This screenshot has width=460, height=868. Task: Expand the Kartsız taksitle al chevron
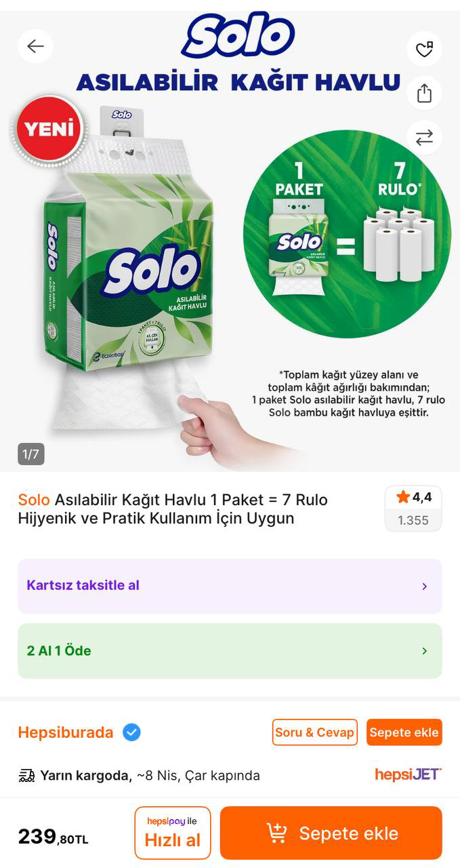(x=425, y=586)
